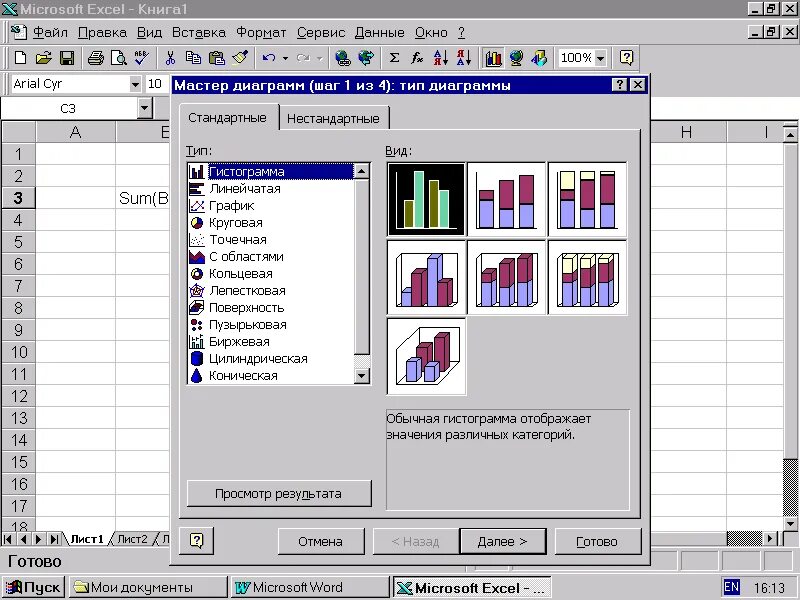Screen dimensions: 800x600
Task: Click the Просмотр результата button
Action: pyautogui.click(x=279, y=493)
